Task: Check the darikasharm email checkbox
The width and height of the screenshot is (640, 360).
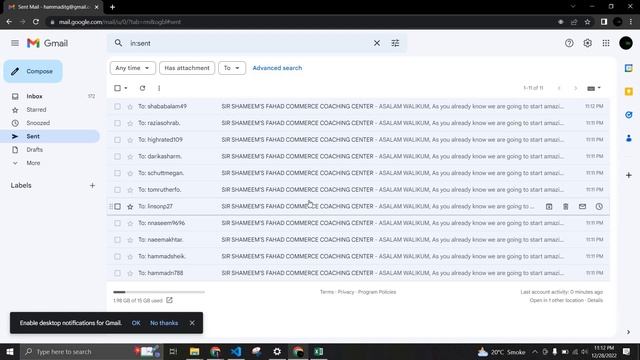Action: coord(118,156)
